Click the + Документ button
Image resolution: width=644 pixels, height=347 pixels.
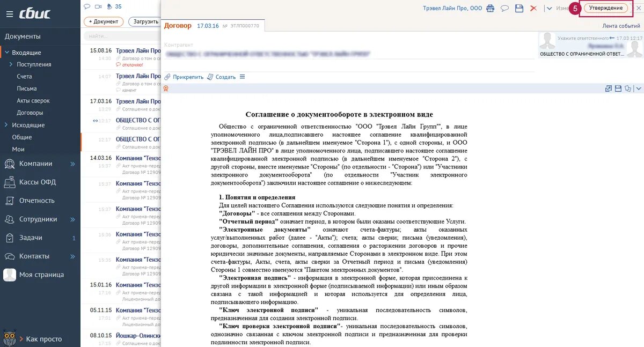[104, 22]
